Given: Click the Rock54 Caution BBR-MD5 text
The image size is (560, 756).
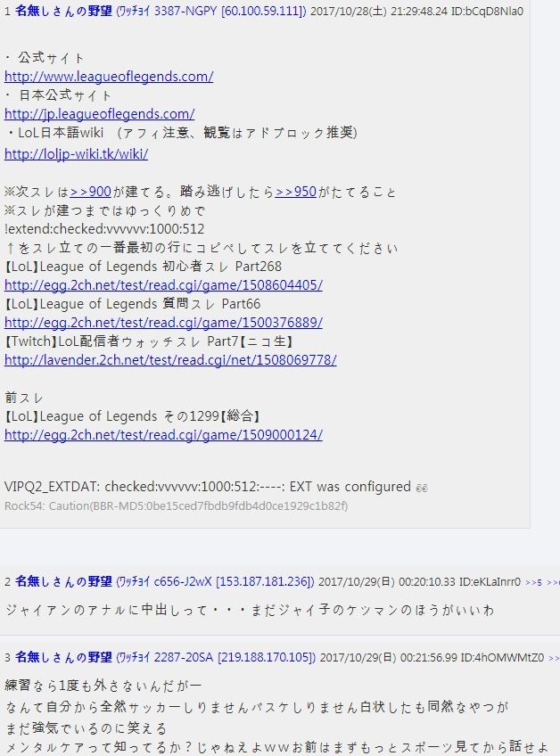Looking at the screenshot, I should 176,506.
